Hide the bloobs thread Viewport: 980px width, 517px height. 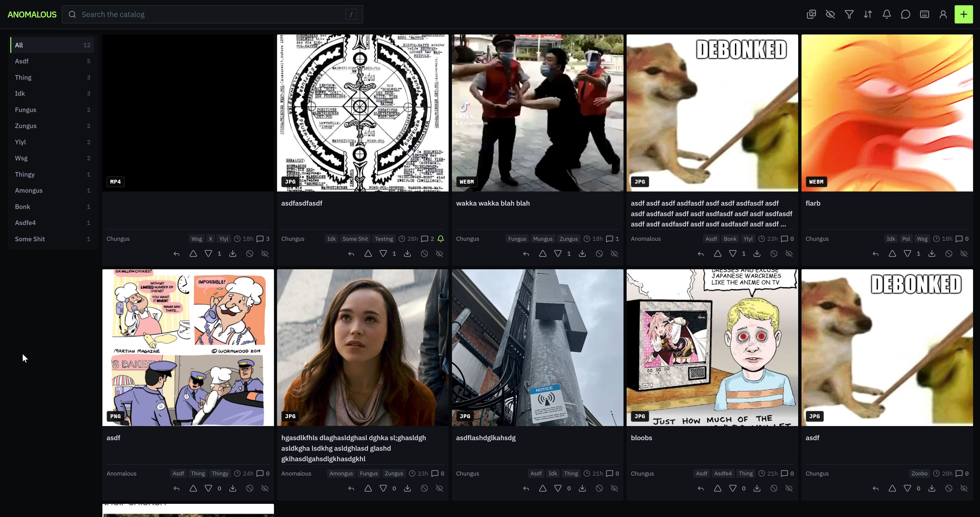coord(789,488)
